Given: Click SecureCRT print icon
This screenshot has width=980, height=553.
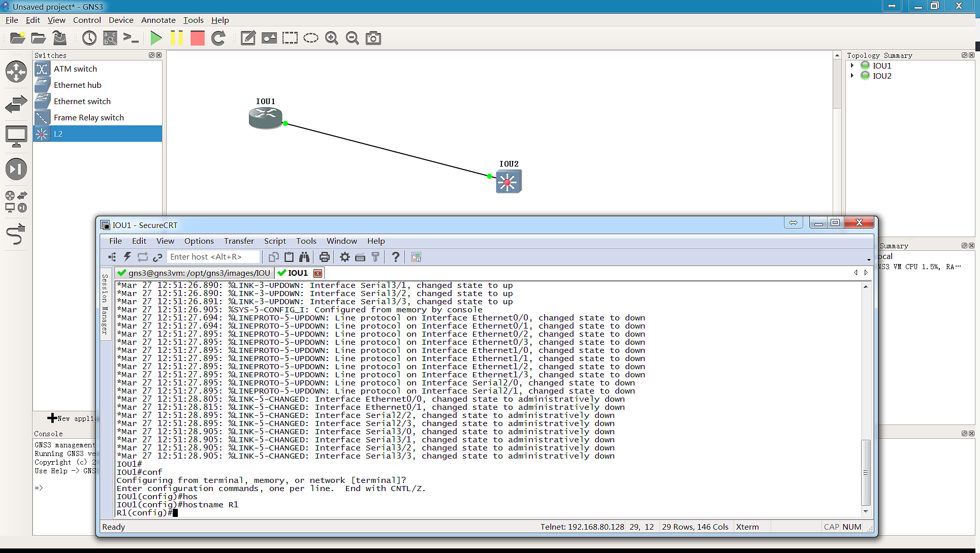Looking at the screenshot, I should tap(325, 257).
